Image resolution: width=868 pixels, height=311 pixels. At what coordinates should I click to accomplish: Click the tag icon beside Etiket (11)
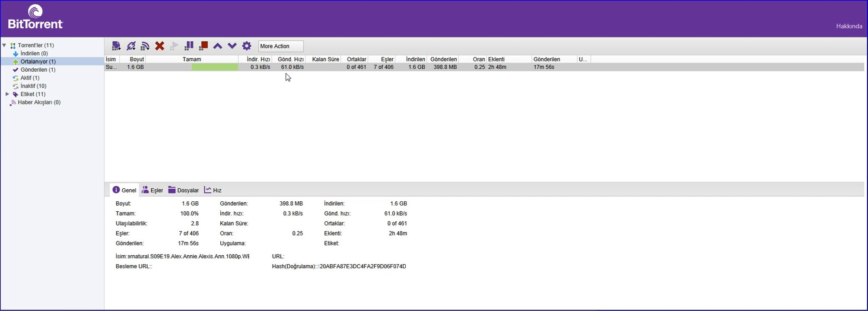(x=16, y=94)
